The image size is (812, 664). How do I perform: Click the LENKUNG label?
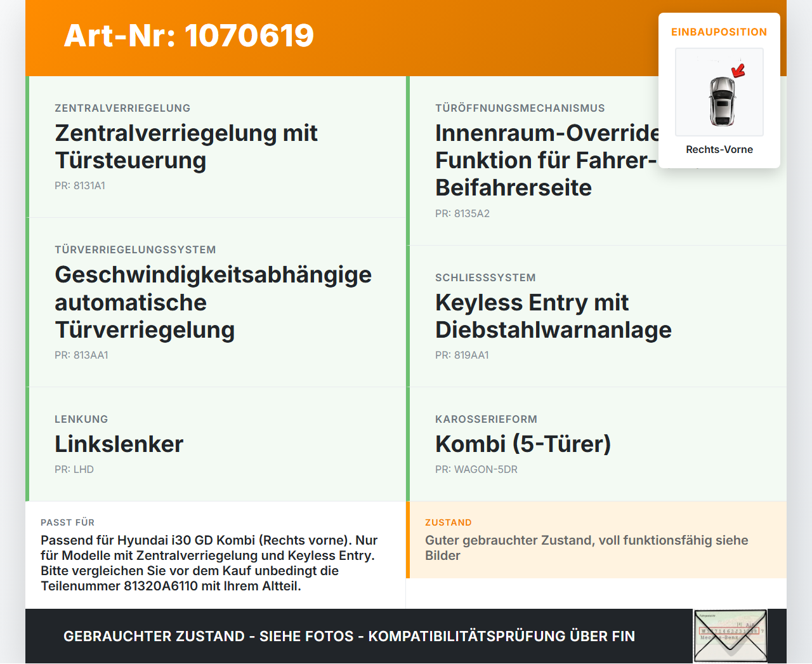click(81, 419)
